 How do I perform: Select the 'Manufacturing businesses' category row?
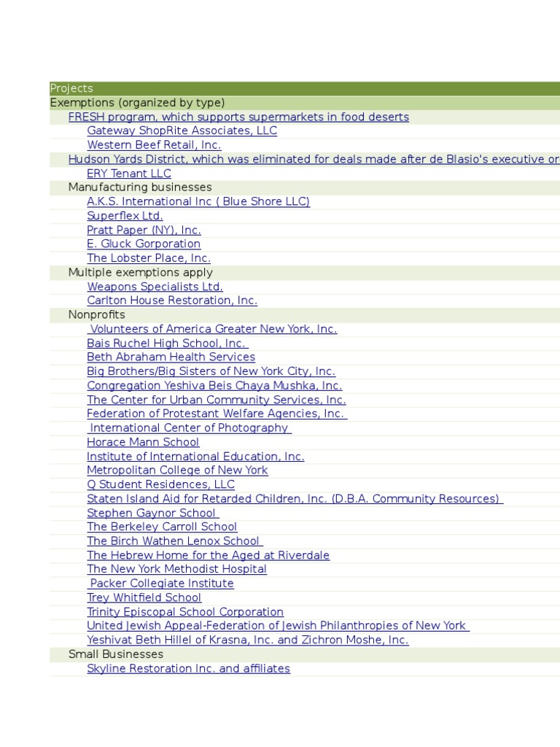click(x=305, y=187)
